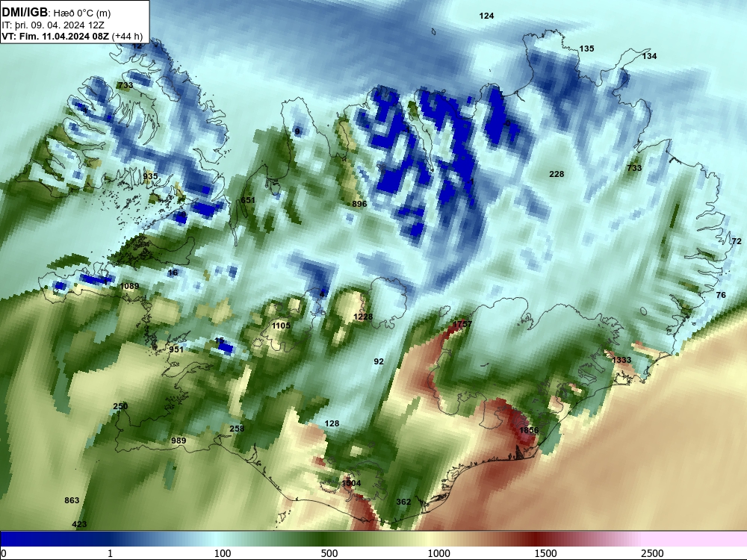This screenshot has height=560, width=747.
Task: Click the 1089 height value
Action: click(x=129, y=286)
